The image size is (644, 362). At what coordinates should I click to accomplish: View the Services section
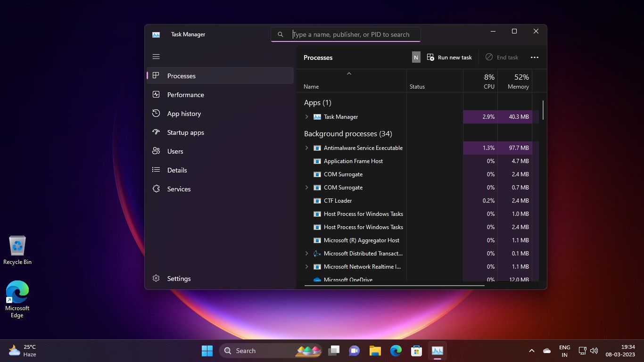click(179, 189)
